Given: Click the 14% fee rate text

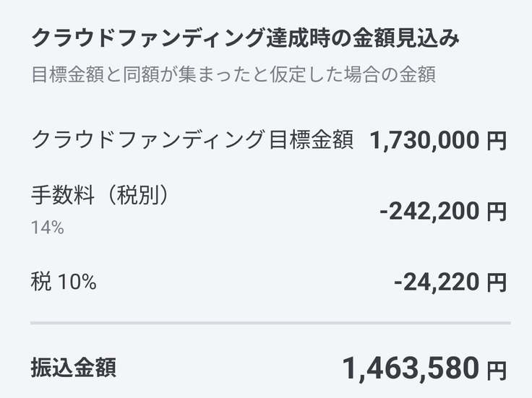Looking at the screenshot, I should pyautogui.click(x=47, y=228).
